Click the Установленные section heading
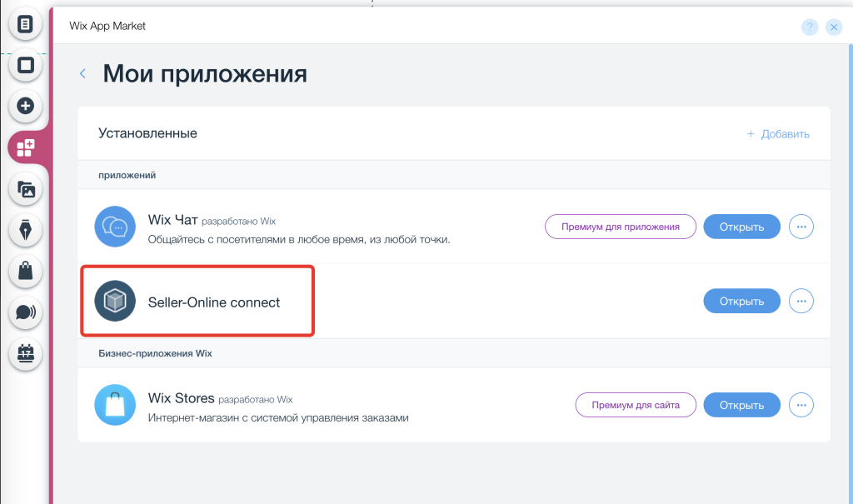This screenshot has width=853, height=504. (x=147, y=133)
